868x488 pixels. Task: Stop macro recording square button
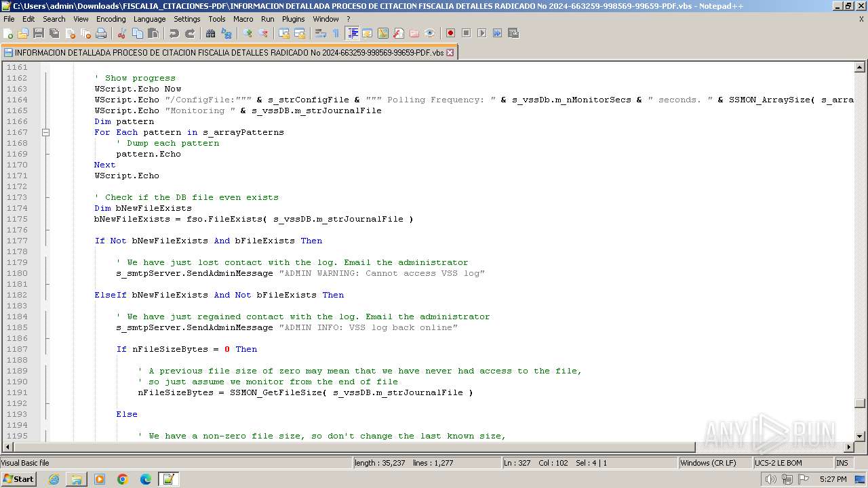click(x=467, y=33)
